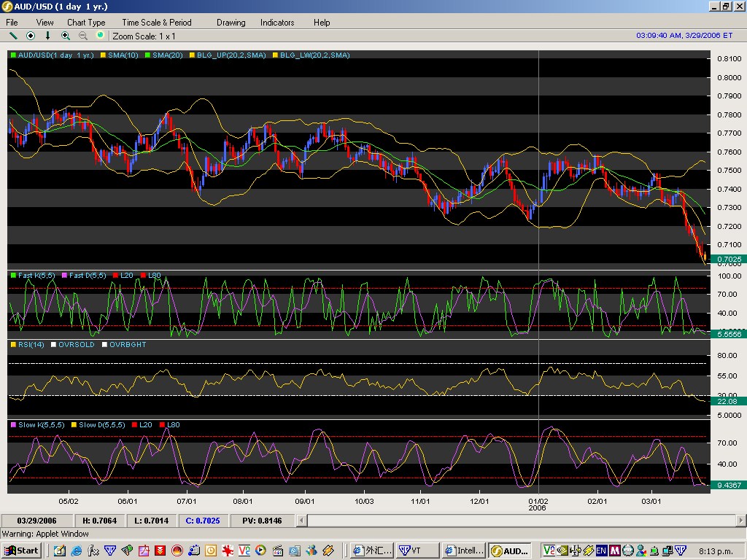
Task: Click the yellow SMA(10) legend swatch
Action: (103, 55)
